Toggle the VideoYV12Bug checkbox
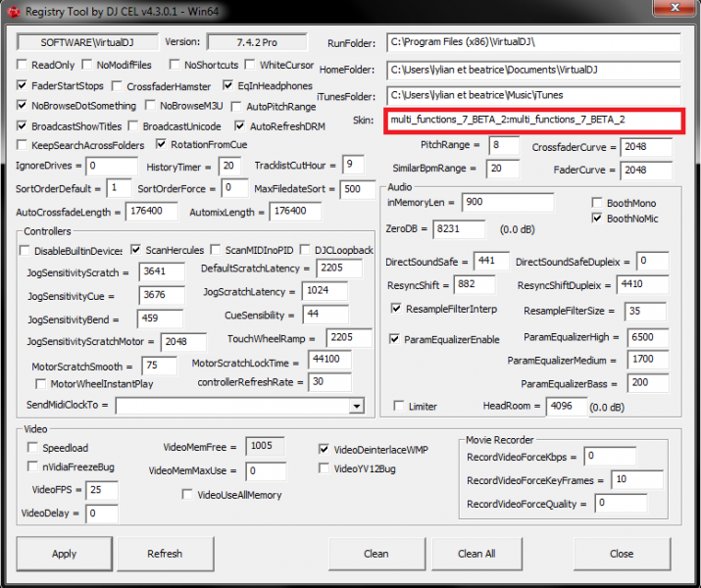This screenshot has height=588, width=701. [325, 468]
